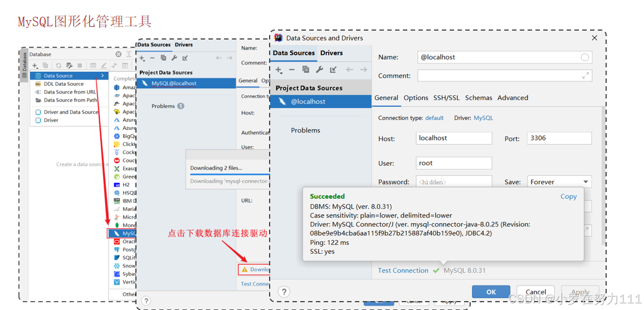This screenshot has width=644, height=310.
Task: Select the PostgreSQL entry in the driver list
Action: [124, 249]
